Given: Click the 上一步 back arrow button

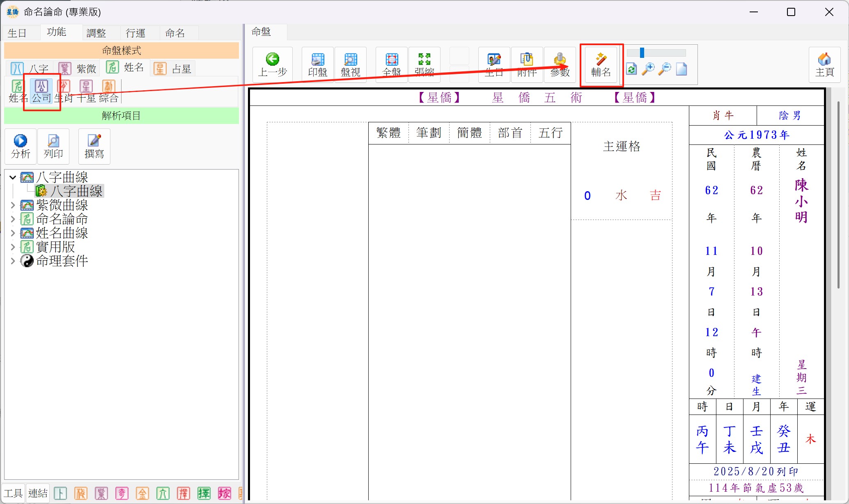Looking at the screenshot, I should [x=273, y=65].
